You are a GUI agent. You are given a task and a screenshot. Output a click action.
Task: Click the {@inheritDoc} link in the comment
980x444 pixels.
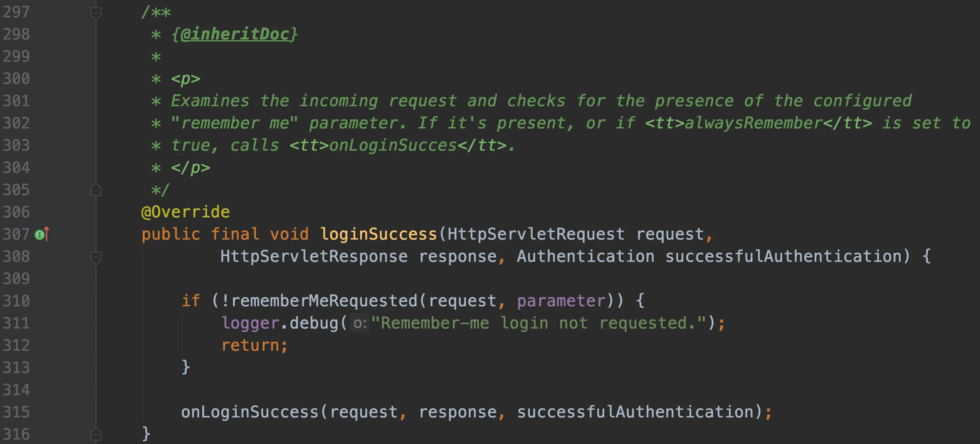click(234, 34)
